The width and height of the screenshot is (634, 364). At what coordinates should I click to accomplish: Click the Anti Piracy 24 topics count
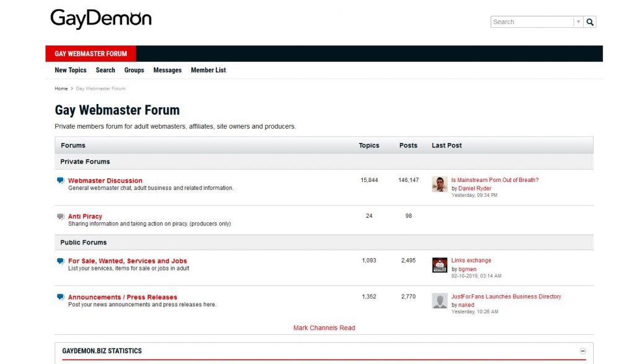coord(369,216)
